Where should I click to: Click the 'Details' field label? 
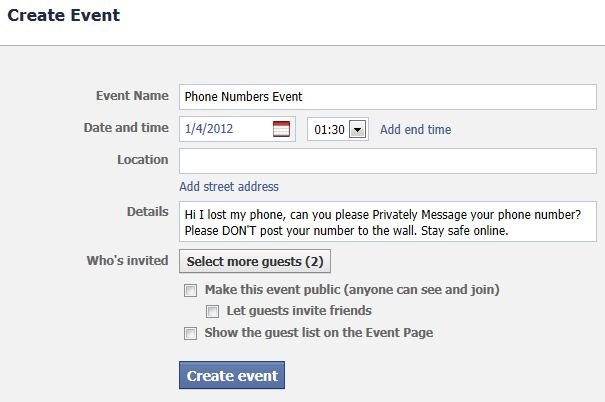(x=148, y=212)
